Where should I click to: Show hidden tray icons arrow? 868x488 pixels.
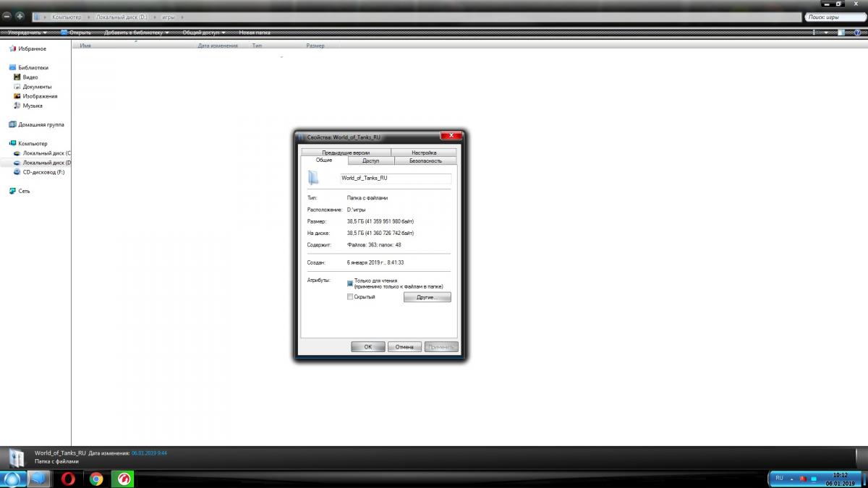coord(791,479)
